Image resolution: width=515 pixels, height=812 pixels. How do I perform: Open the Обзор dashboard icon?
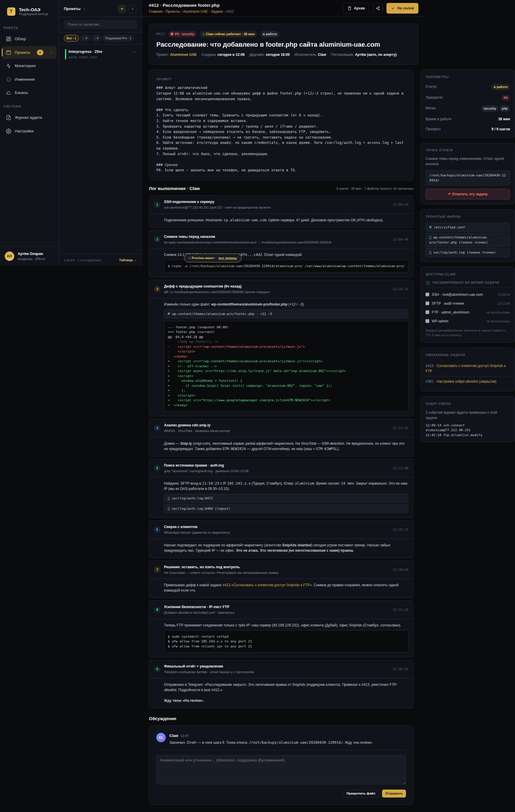9,39
